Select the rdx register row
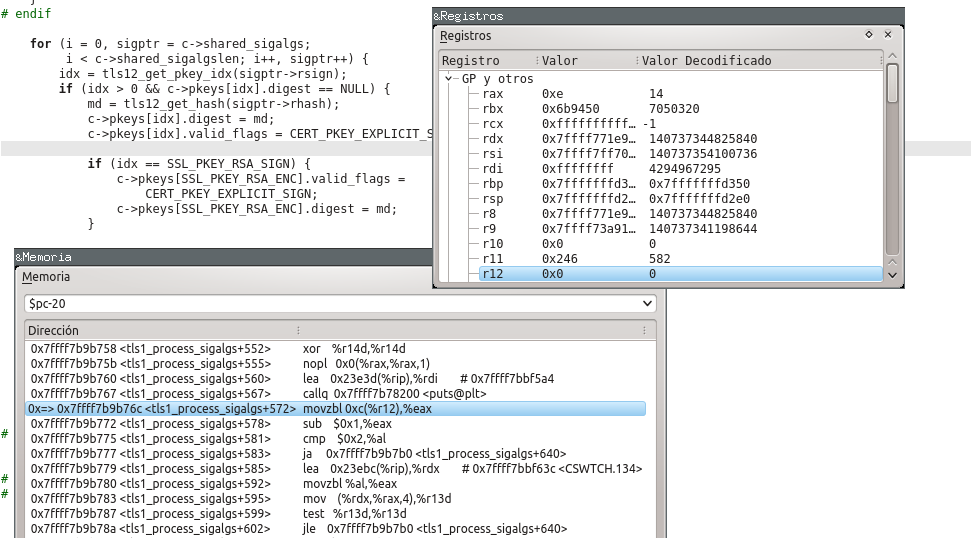 (x=681, y=139)
